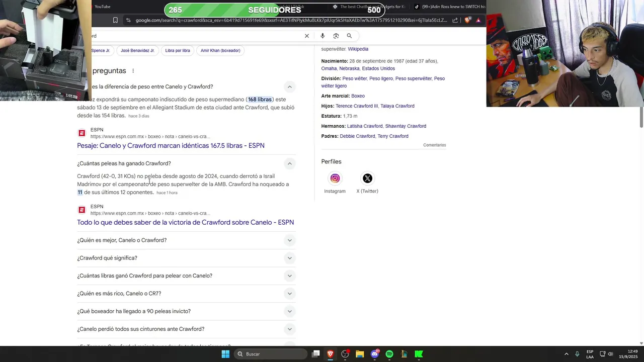Open 'Talaya Crawford' link
644x362 pixels.
click(x=397, y=106)
